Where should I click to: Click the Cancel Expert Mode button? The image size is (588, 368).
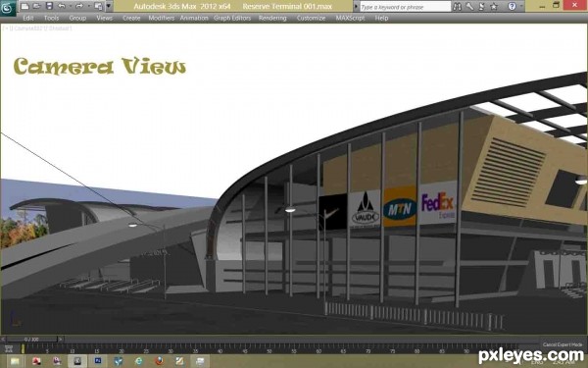[563, 344]
